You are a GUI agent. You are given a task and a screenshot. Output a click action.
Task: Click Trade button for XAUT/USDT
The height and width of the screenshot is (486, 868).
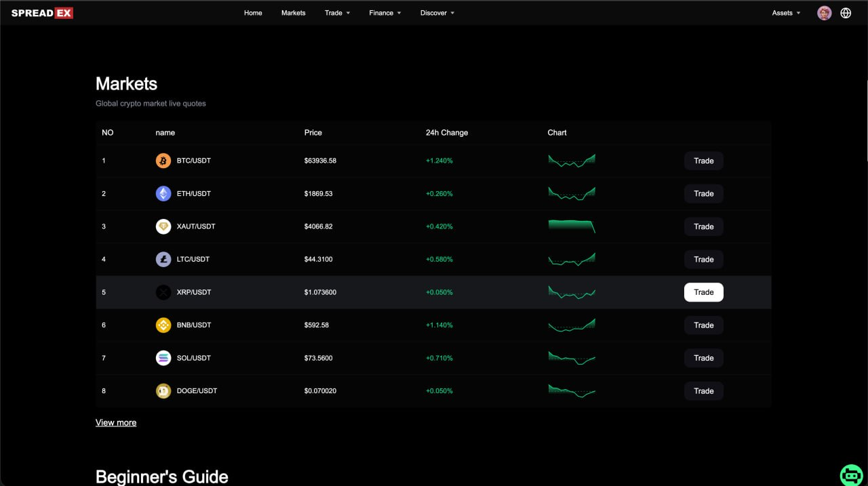coord(704,226)
